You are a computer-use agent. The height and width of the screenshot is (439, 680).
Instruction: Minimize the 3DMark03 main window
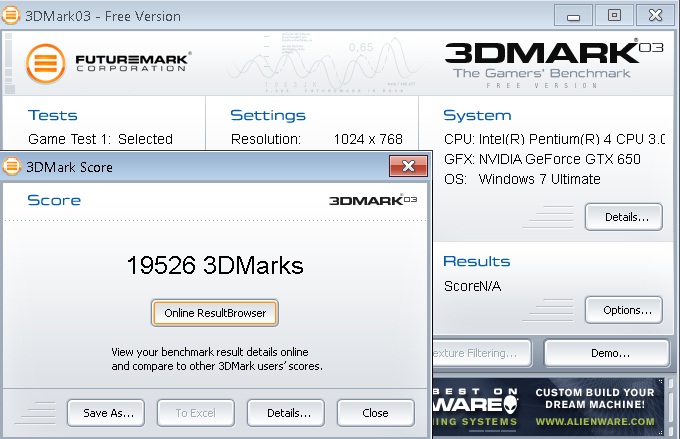[573, 16]
